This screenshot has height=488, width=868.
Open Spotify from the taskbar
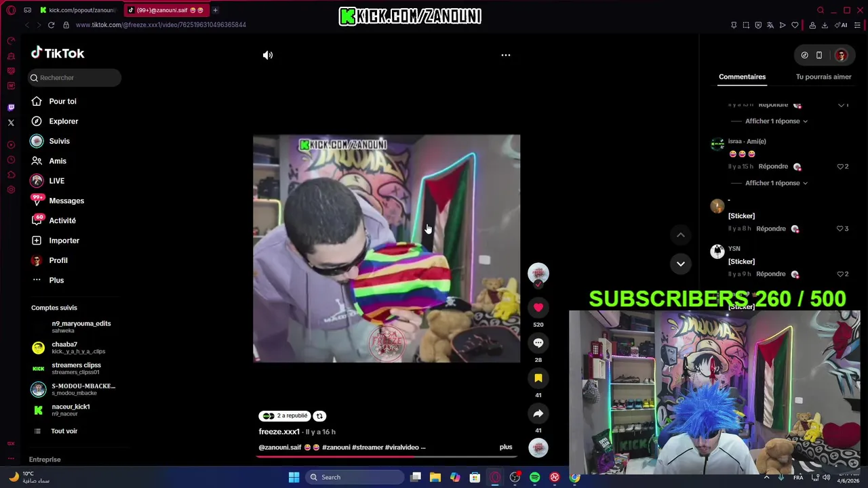535,477
